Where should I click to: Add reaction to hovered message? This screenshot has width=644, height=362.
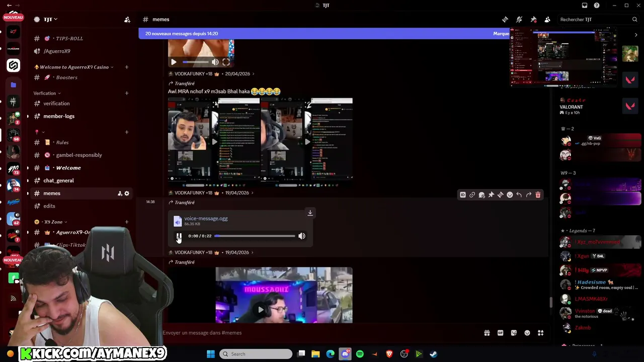tap(510, 195)
